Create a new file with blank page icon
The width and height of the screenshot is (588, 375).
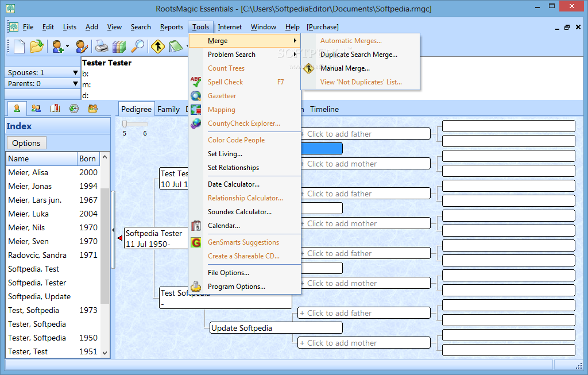pyautogui.click(x=19, y=47)
